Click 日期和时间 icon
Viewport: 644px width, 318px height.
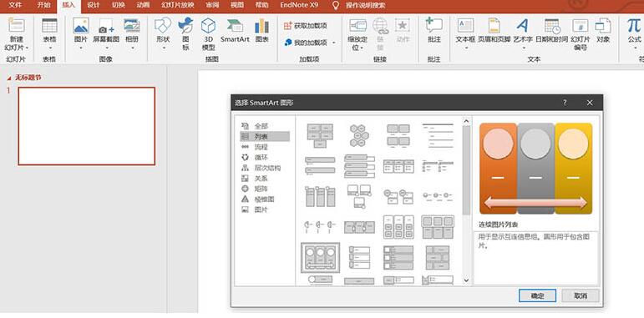[552, 26]
